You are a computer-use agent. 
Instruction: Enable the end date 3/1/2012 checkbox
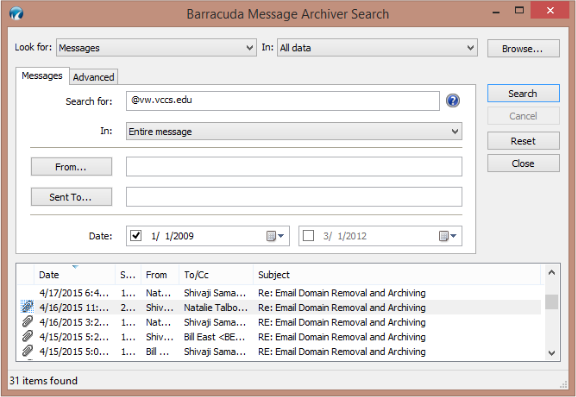click(x=308, y=235)
